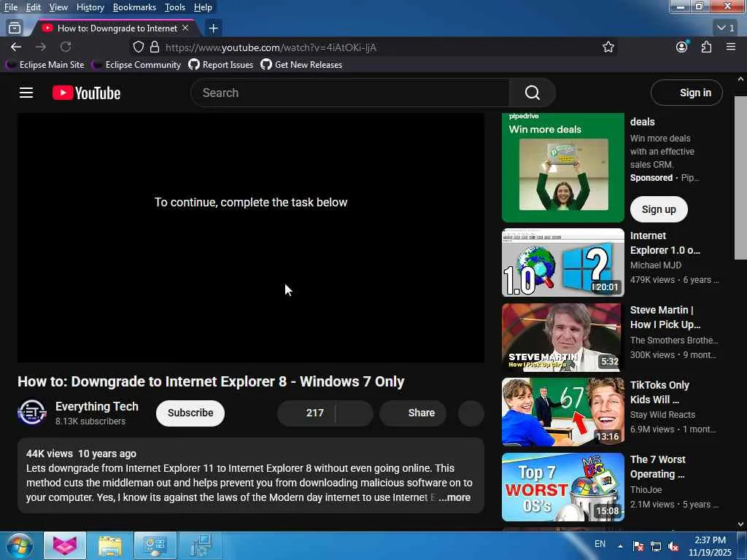Open the extensions puzzle icon
This screenshot has width=747, height=560.
[x=706, y=47]
